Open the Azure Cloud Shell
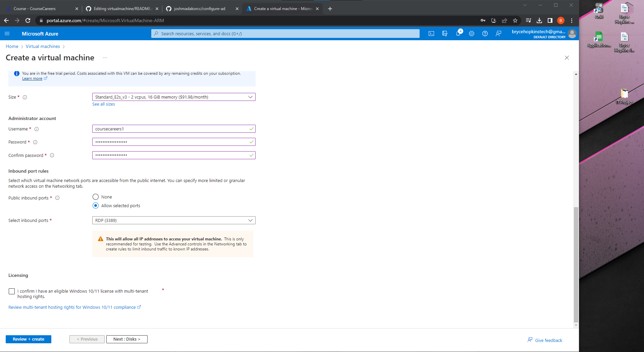Image resolution: width=644 pixels, height=352 pixels. 431,34
